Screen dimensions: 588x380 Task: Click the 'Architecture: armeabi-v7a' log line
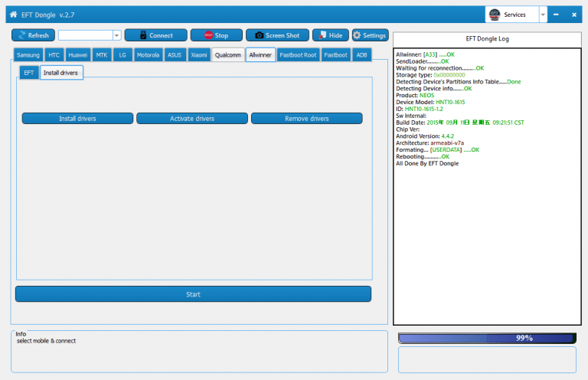pyautogui.click(x=430, y=143)
